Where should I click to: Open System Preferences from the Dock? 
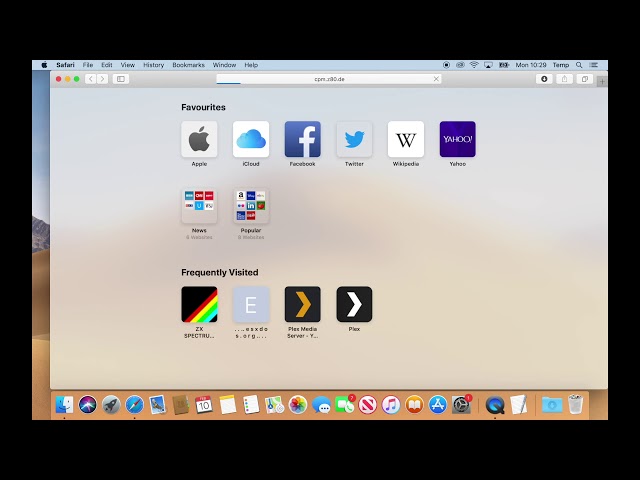coord(461,405)
